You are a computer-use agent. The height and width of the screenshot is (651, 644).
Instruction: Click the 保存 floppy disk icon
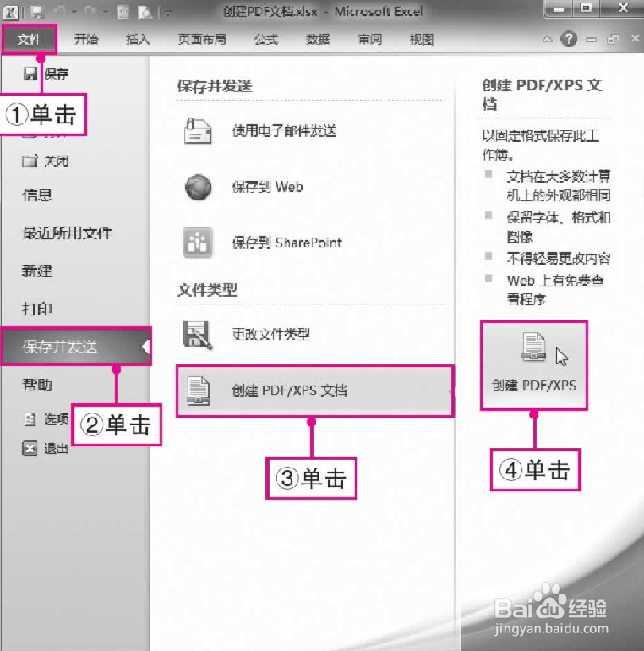tap(30, 74)
